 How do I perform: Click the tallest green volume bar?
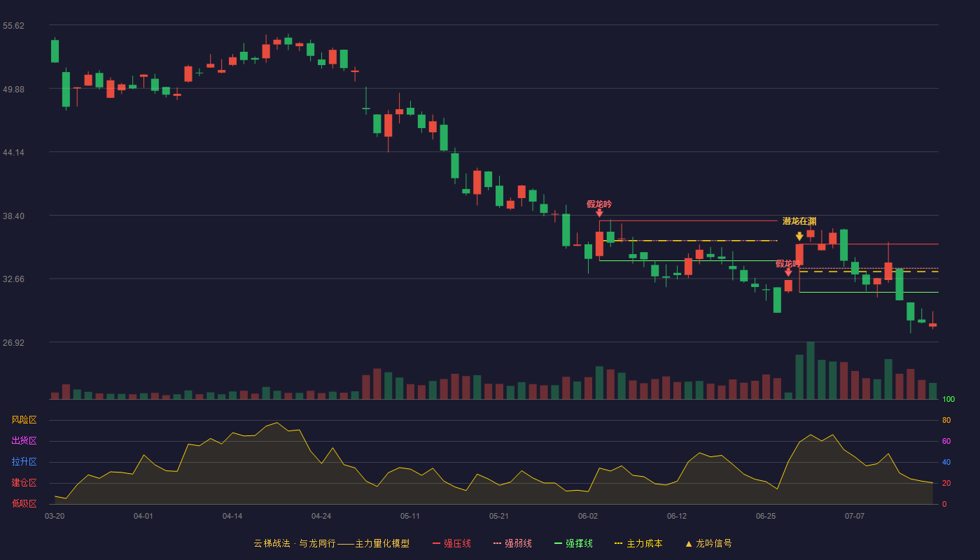point(811,370)
